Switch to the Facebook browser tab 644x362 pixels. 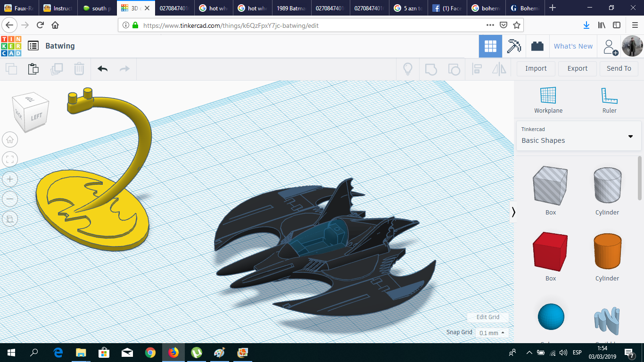447,8
